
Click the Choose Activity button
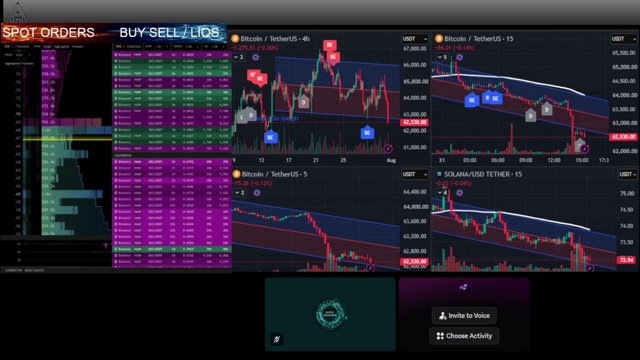464,336
